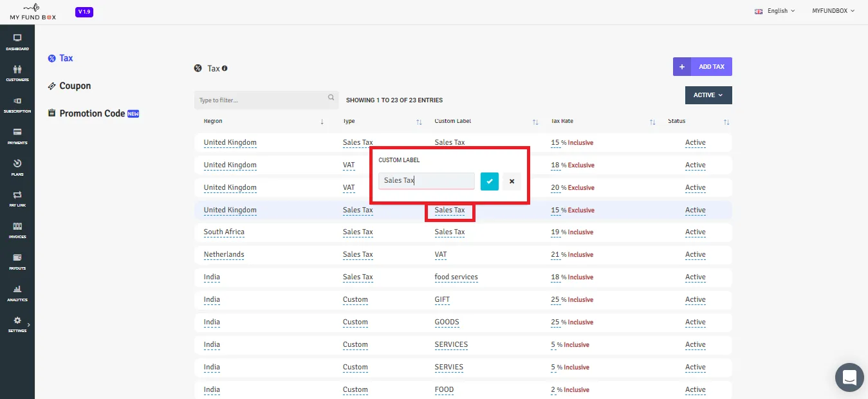The height and width of the screenshot is (399, 868).
Task: Focus the Custom Label text field
Action: 427,181
